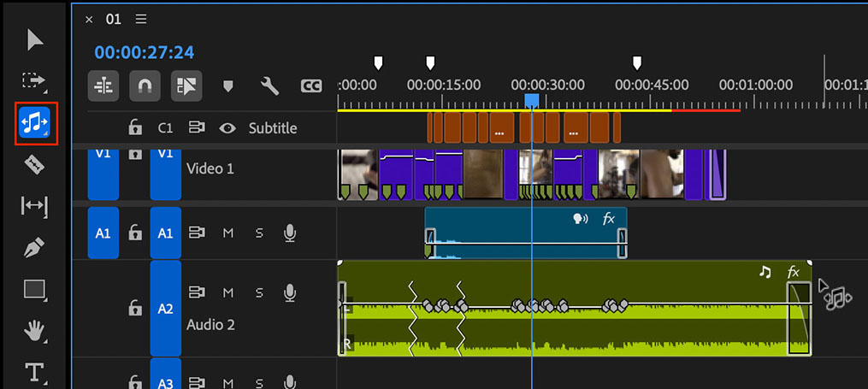
Task: Select the blue dialogue clip on A1
Action: pyautogui.click(x=526, y=233)
